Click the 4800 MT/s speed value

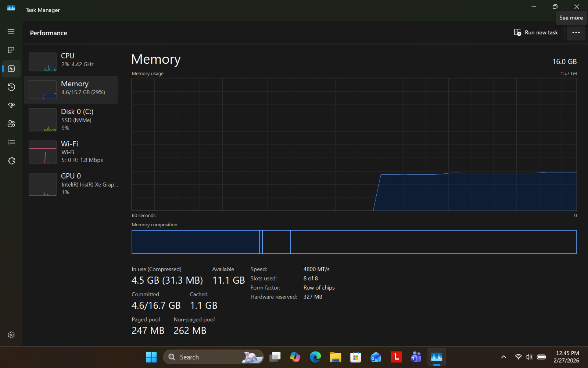coord(316,269)
